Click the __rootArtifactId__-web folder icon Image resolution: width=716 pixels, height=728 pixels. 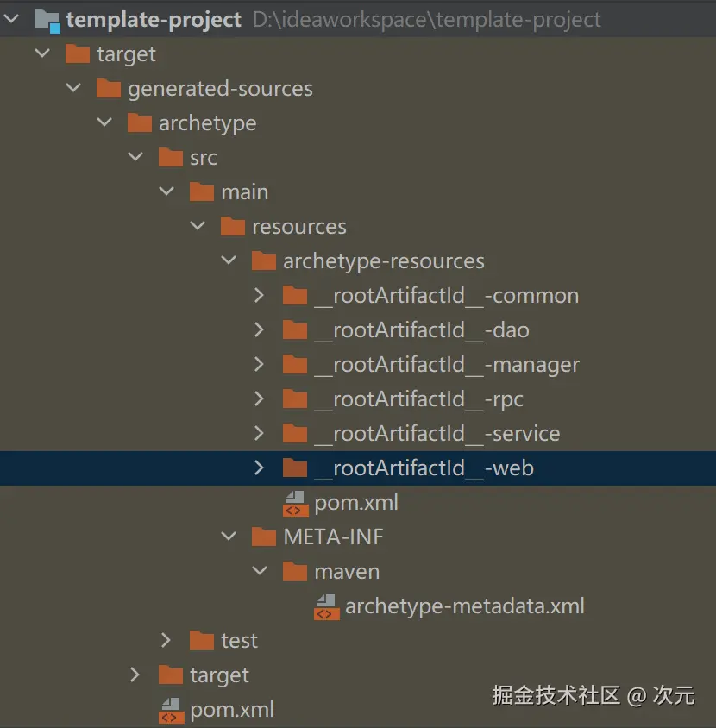[295, 468]
